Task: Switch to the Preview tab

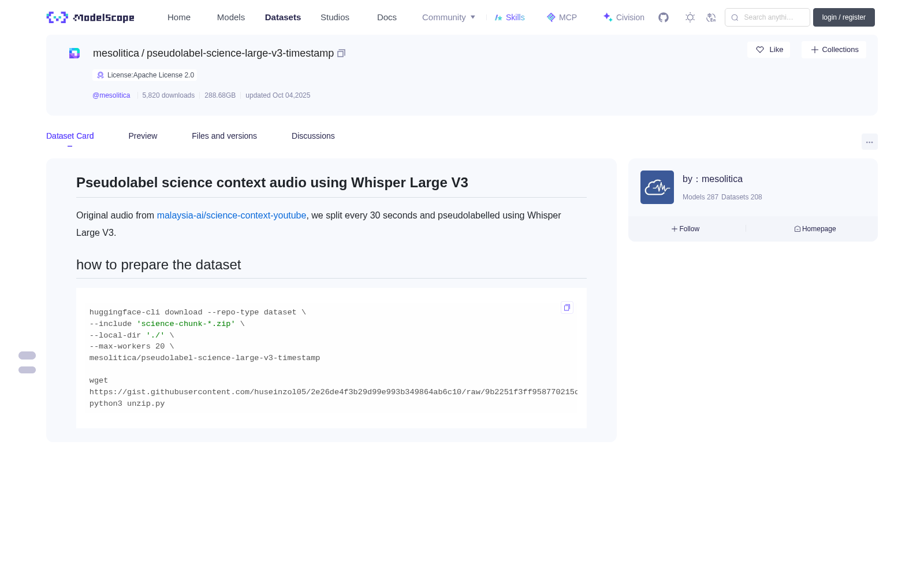Action: click(x=143, y=136)
